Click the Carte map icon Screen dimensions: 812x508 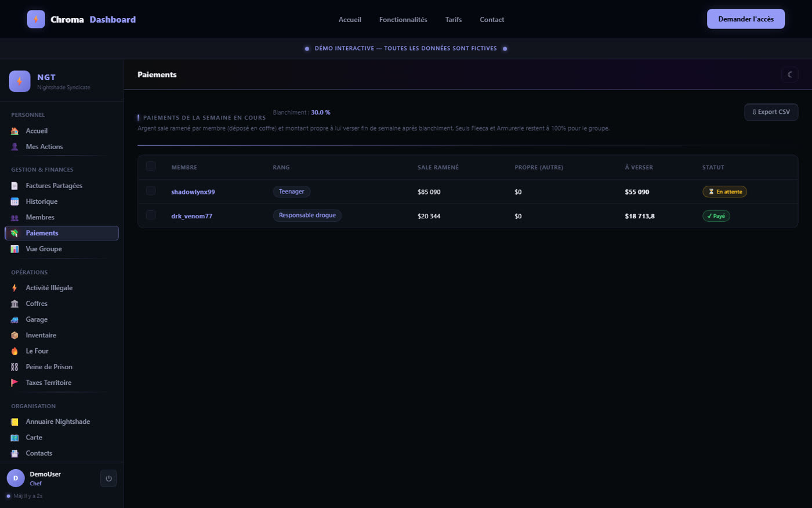coord(14,438)
